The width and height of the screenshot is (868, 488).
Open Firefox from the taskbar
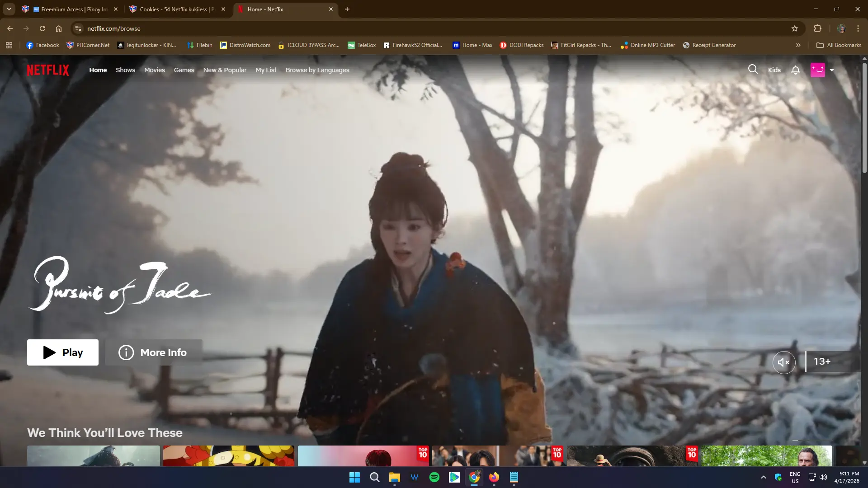click(494, 477)
